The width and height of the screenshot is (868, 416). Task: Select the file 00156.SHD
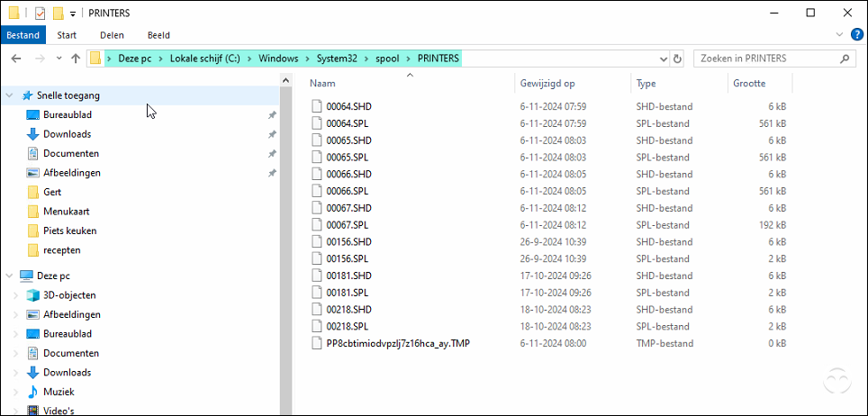pos(348,242)
